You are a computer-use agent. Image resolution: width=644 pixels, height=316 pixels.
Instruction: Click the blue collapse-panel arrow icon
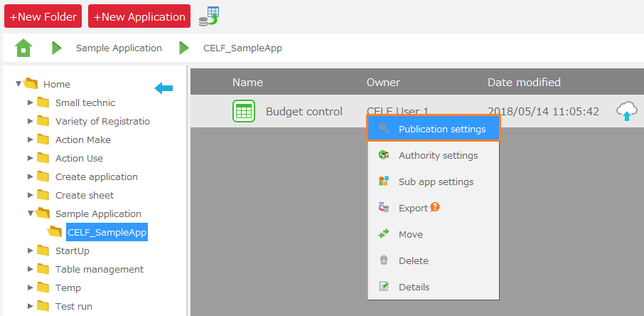tap(163, 88)
